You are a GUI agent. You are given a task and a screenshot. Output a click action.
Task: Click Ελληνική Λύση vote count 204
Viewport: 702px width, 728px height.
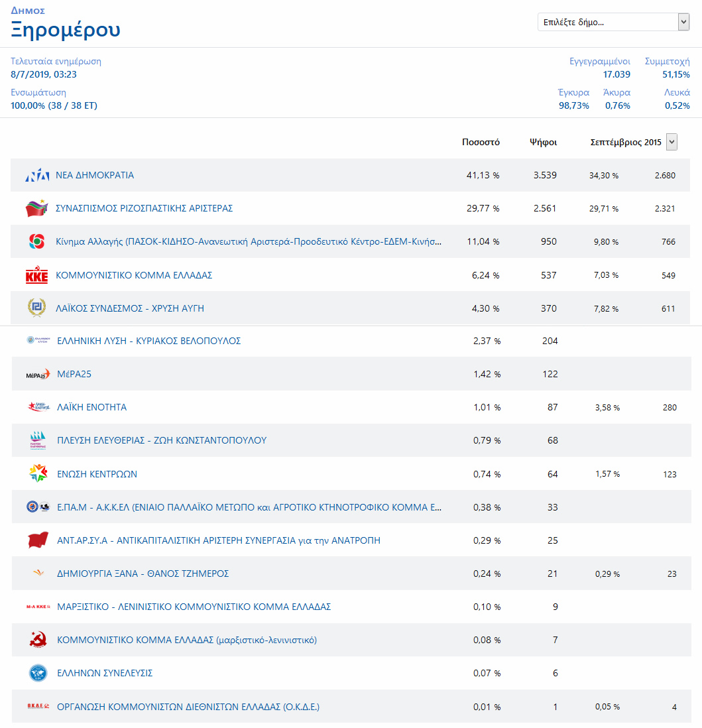tap(550, 341)
